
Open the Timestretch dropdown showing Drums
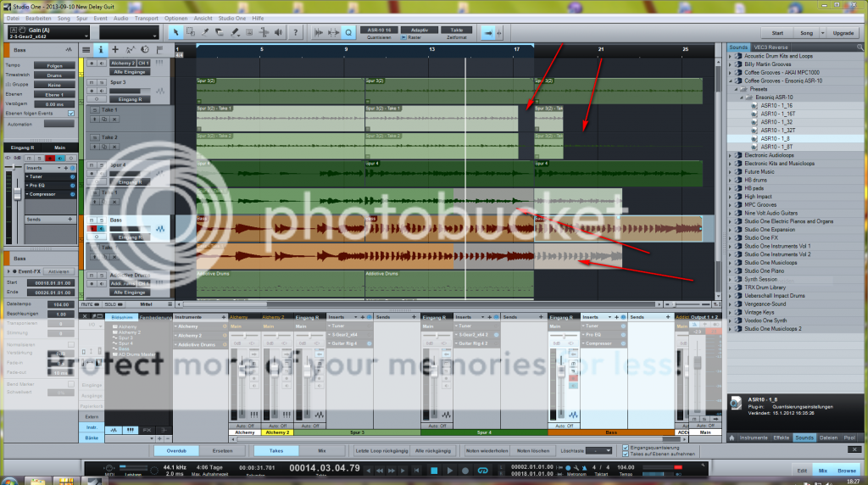coord(54,75)
